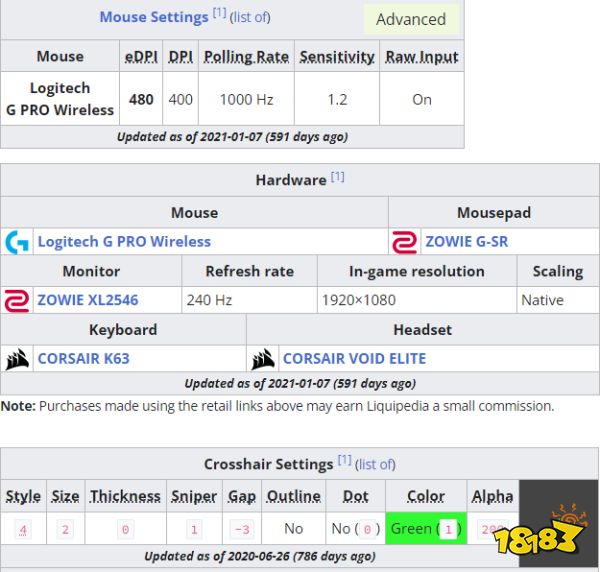Viewport: 600px width, 572px height.
Task: Click reference [1] next to Mouse Settings
Action: pos(220,13)
